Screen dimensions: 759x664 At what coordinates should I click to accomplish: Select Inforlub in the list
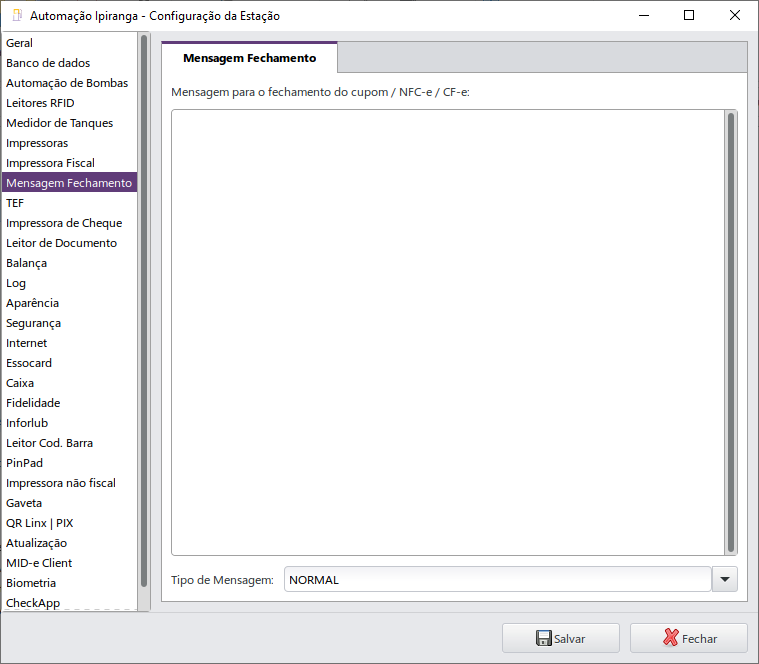pos(69,423)
